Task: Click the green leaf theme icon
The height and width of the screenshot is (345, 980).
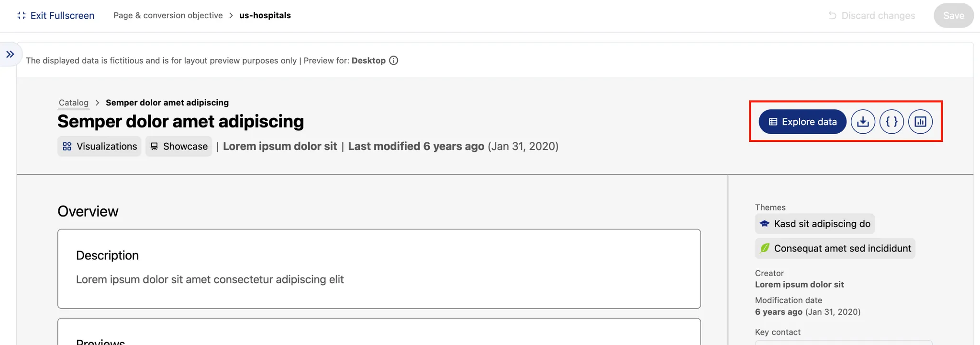Action: pos(765,248)
